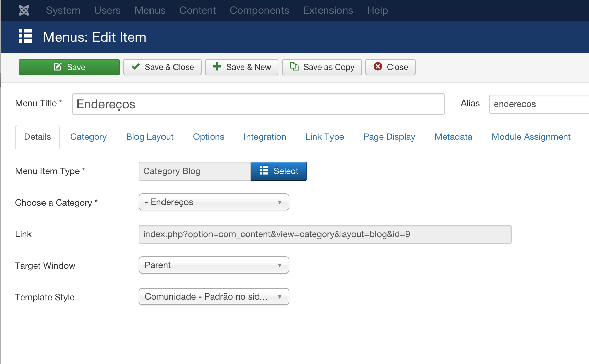Open the Components menu
589x364 pixels.
click(260, 10)
